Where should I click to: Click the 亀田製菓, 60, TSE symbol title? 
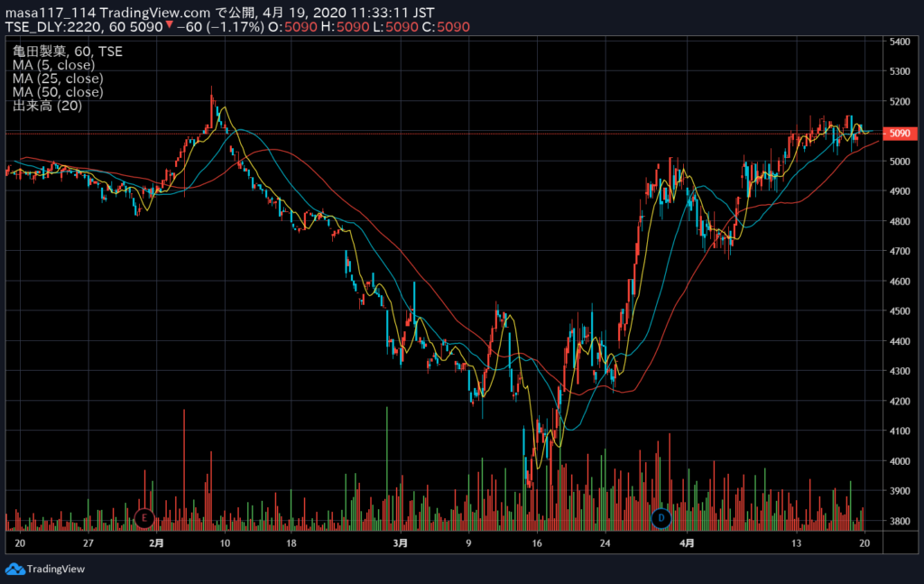pos(67,51)
